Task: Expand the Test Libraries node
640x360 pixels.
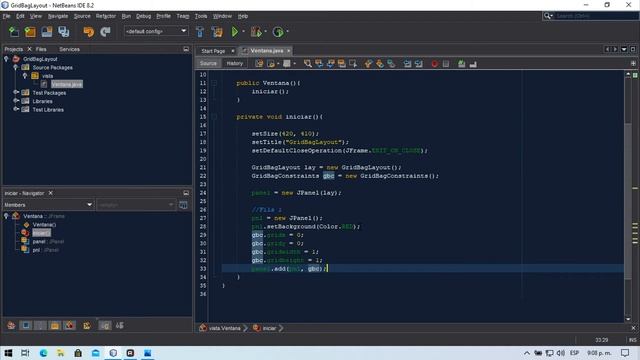Action: pos(16,109)
